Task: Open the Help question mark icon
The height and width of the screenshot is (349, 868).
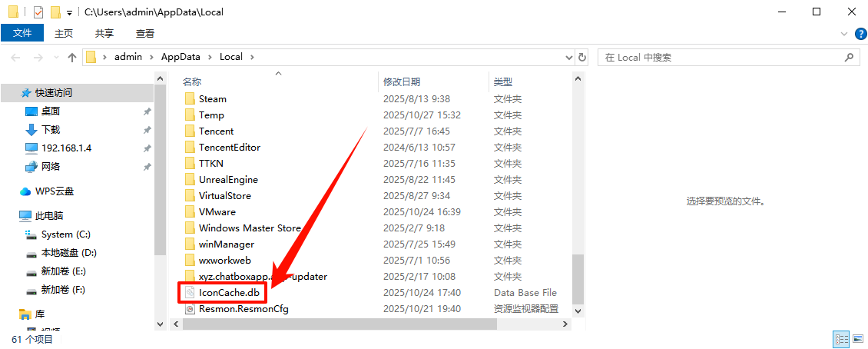Action: coord(860,34)
